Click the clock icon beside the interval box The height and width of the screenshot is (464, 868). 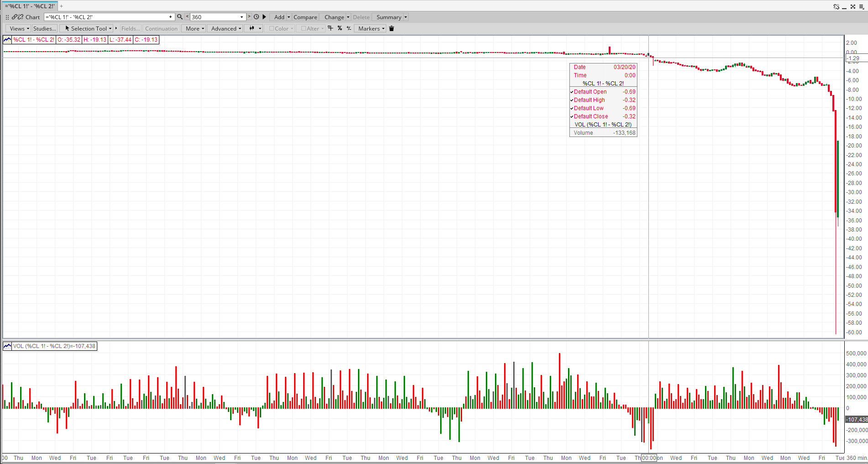[x=257, y=17]
